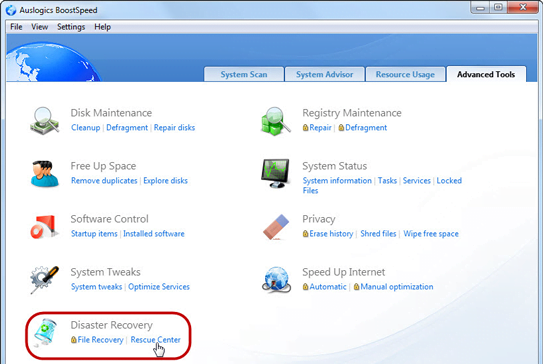Viewport: 543px width, 364px height.
Task: Switch to the System Scan tab
Action: coord(244,74)
